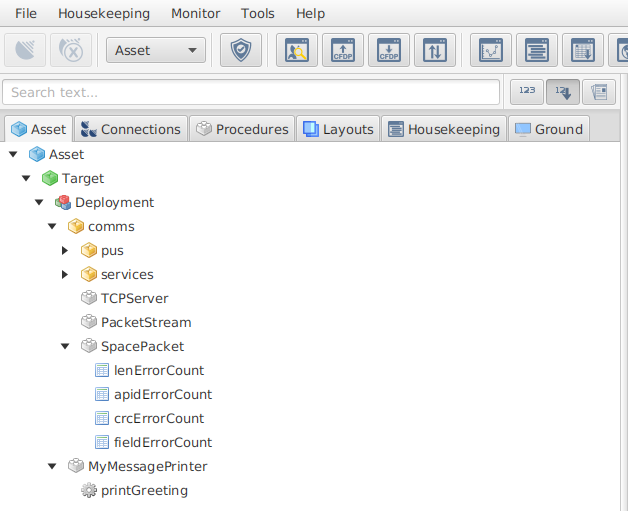Switch to the Procedures tab

[x=242, y=129]
